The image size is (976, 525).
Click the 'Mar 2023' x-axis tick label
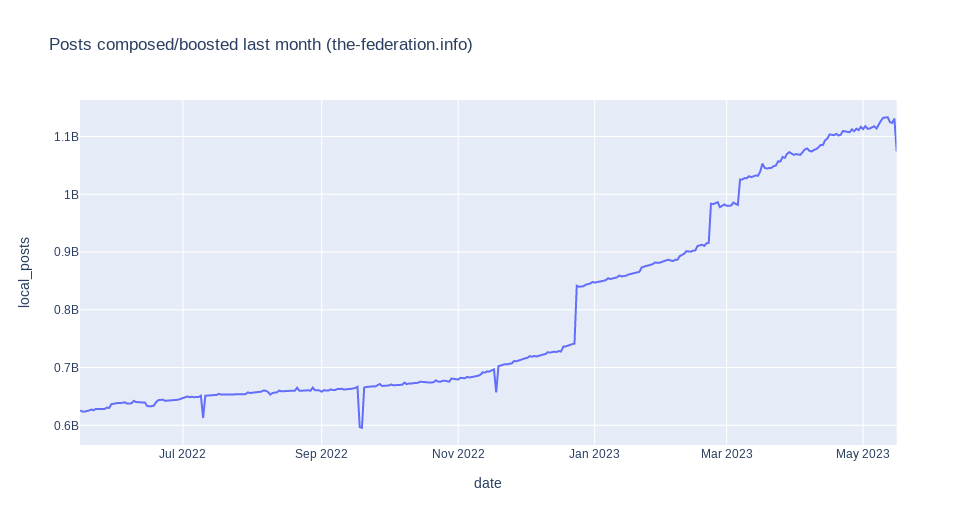[x=726, y=454]
